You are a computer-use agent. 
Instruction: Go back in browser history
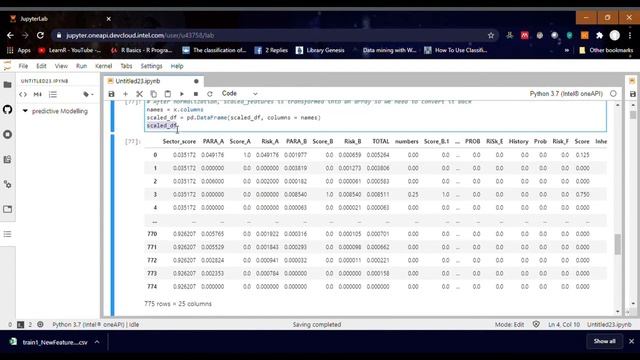tap(10, 36)
